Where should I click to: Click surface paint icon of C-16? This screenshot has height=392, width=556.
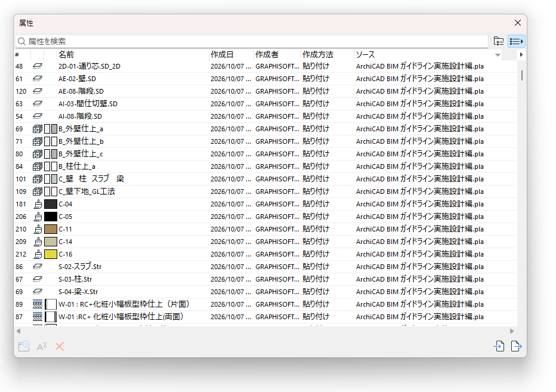(38, 254)
